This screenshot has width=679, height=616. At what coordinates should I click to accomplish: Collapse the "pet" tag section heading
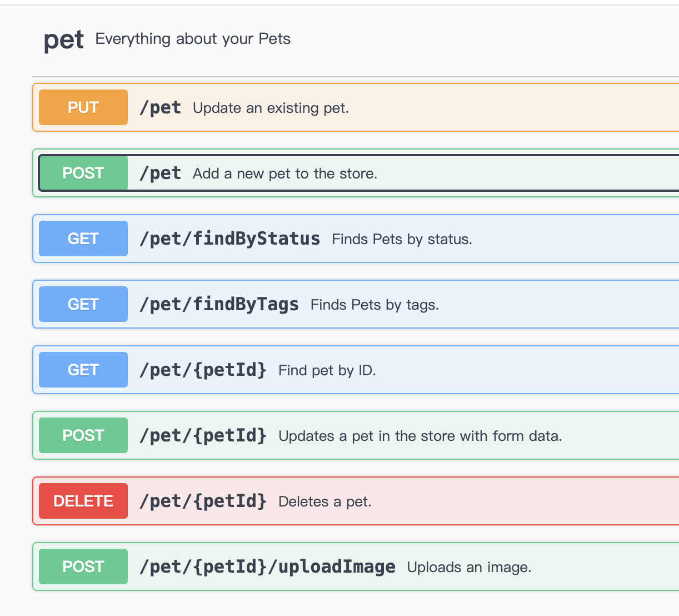tap(64, 40)
